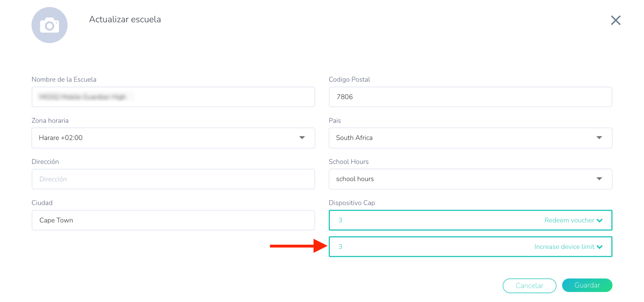Click the camera photo upload icon
644x302 pixels.
pos(49,25)
